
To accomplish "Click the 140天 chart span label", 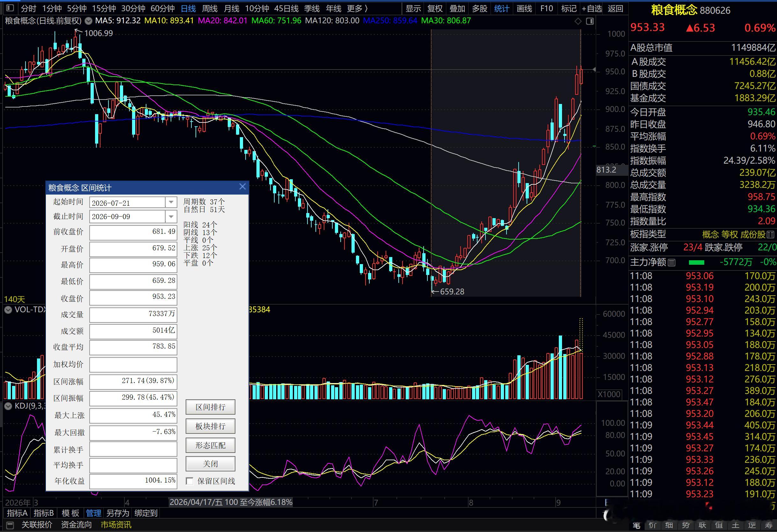I will click(x=14, y=299).
